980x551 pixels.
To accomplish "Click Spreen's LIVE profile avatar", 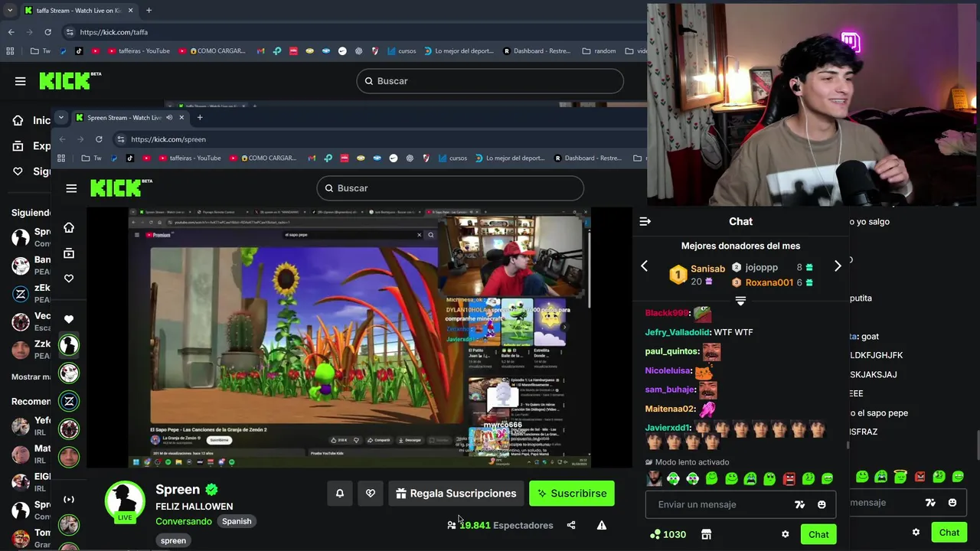I will (x=125, y=502).
